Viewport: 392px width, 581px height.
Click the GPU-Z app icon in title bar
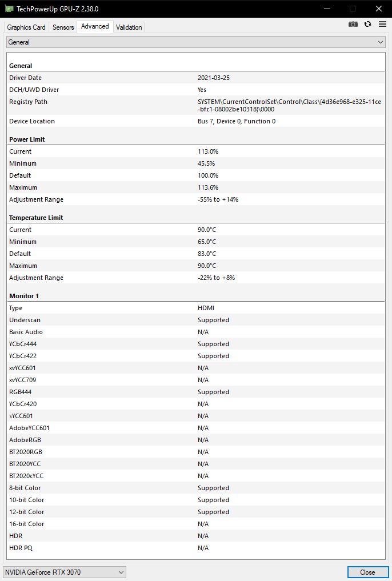click(x=9, y=9)
